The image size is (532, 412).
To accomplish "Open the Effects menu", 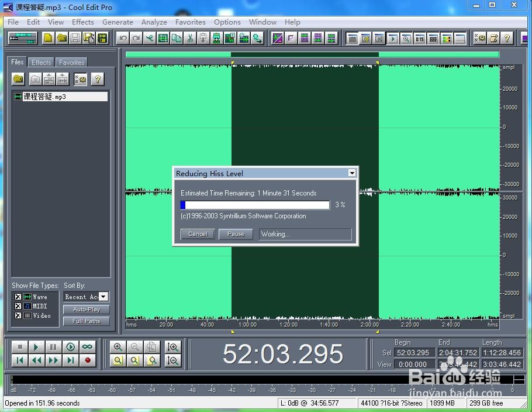I will coord(83,22).
